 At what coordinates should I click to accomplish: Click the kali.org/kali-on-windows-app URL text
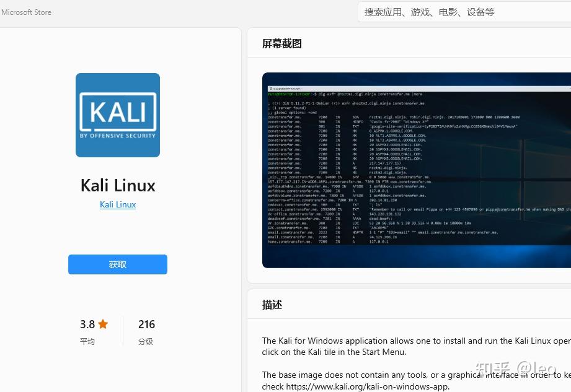[368, 386]
